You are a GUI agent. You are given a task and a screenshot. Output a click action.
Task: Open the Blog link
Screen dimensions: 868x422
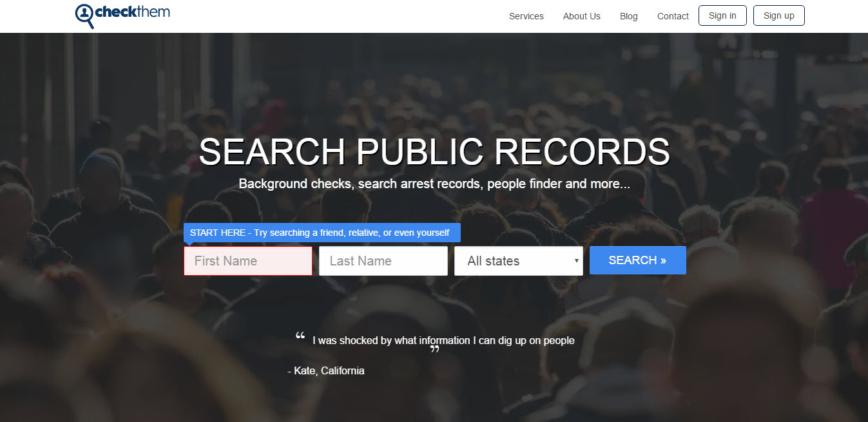[629, 16]
